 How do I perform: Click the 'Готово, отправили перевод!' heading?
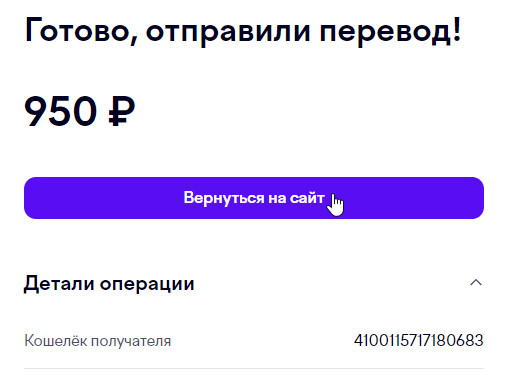tap(243, 31)
